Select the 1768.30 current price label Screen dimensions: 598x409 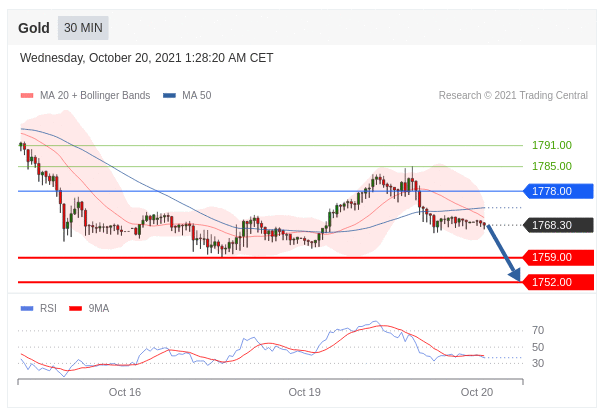558,225
